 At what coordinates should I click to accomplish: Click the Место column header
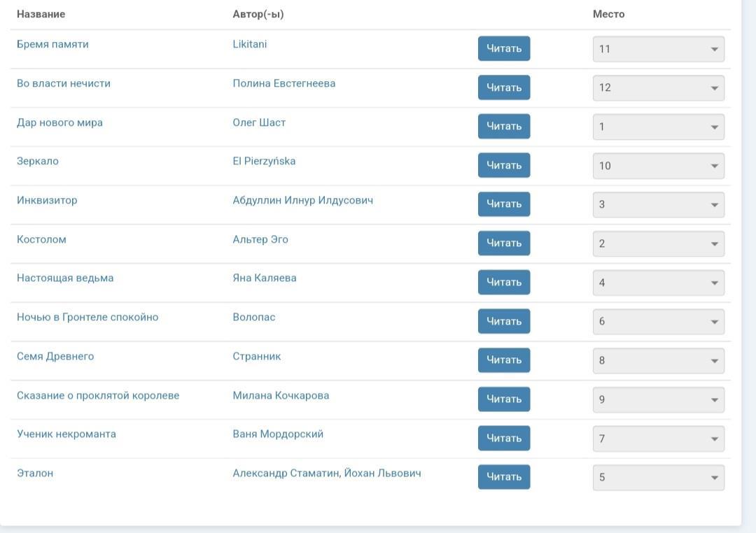[608, 14]
